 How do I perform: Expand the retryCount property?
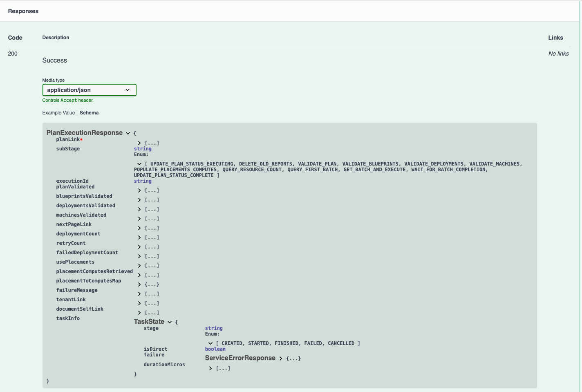tap(139, 247)
